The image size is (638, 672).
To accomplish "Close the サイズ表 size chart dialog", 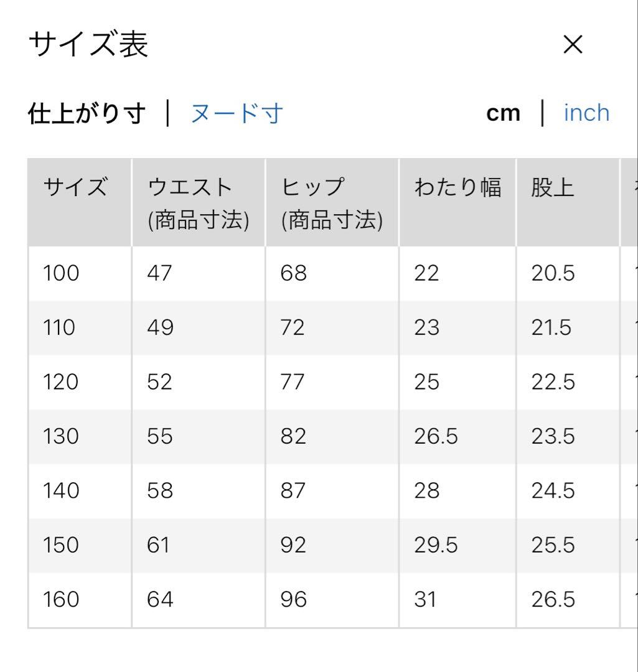I will [x=573, y=45].
